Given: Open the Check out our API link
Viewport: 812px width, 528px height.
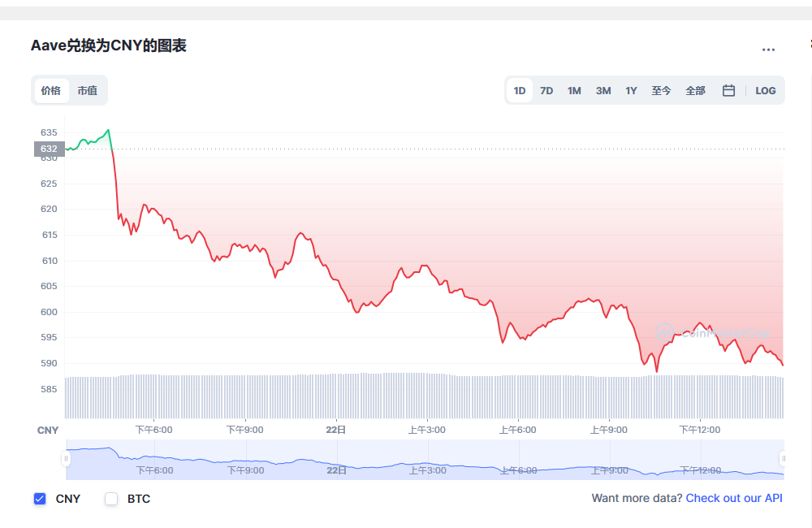Looking at the screenshot, I should point(734,498).
